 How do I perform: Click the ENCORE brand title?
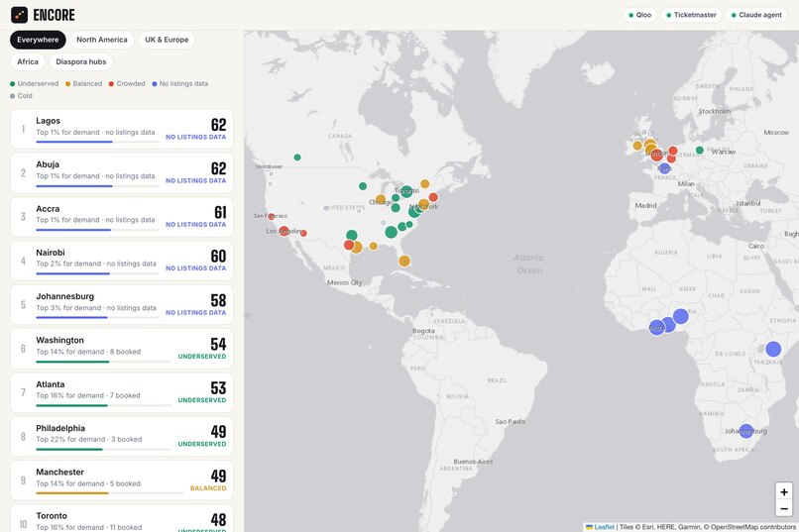(x=54, y=15)
